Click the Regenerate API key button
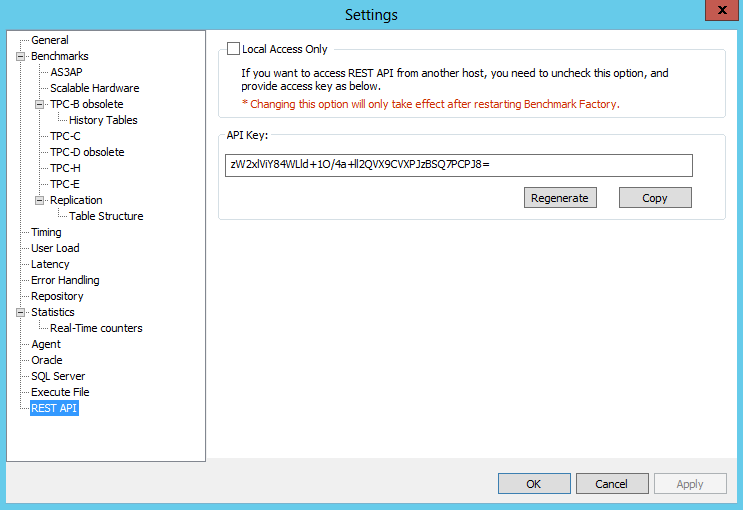 (560, 198)
